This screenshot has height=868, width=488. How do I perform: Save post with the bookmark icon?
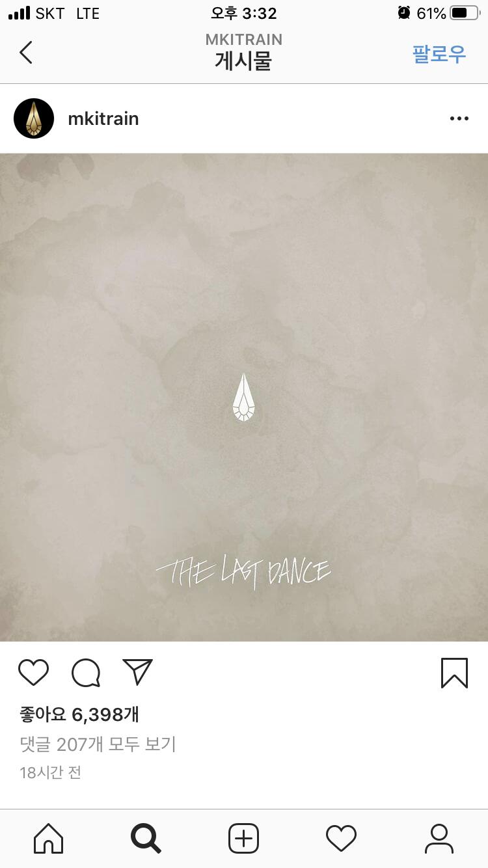[454, 673]
